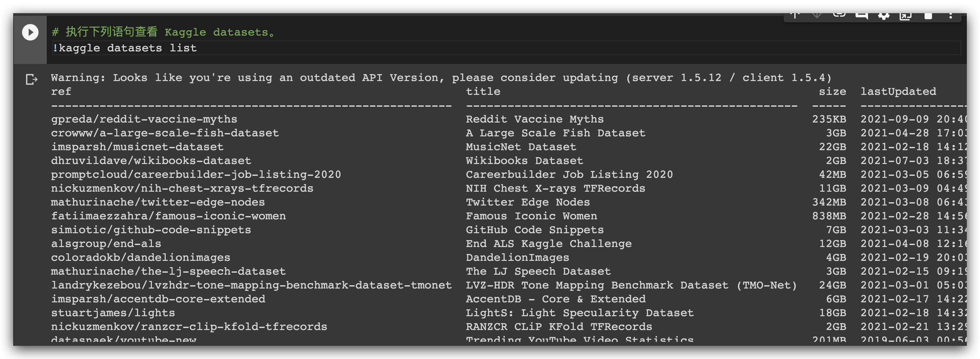Open the cell's three-dot more menu

tap(951, 16)
